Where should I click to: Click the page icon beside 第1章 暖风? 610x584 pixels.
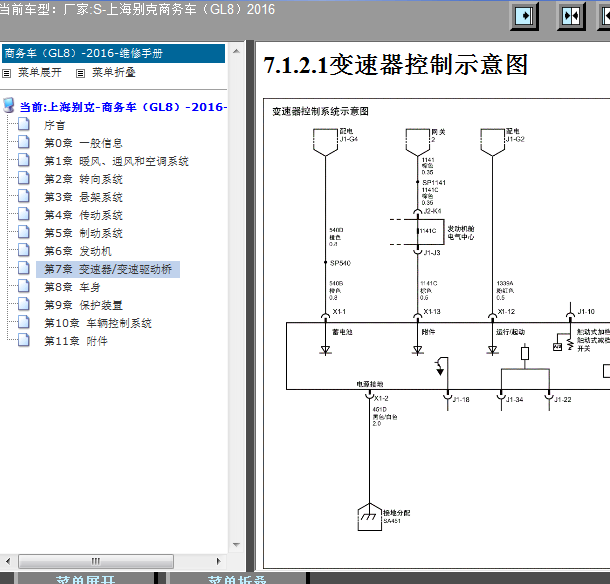tap(24, 160)
